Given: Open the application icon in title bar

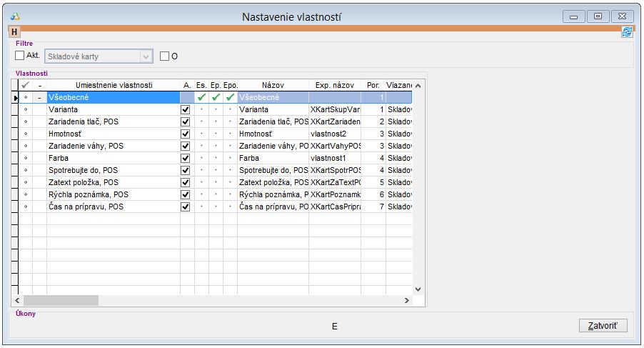Looking at the screenshot, I should pos(14,16).
